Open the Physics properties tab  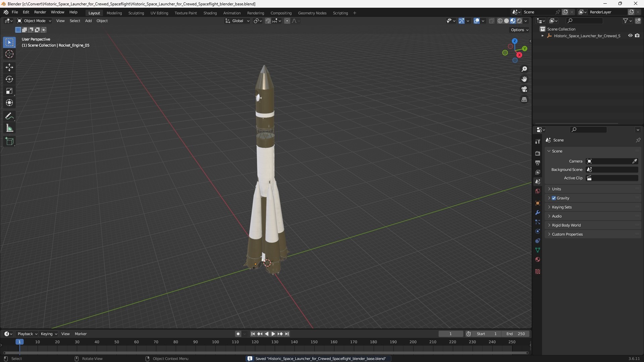click(x=538, y=231)
